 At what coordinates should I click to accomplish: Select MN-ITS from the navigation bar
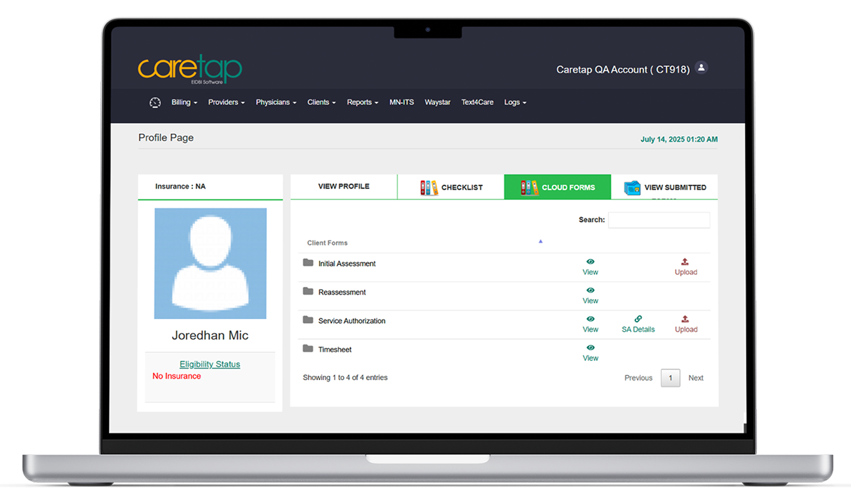click(402, 102)
